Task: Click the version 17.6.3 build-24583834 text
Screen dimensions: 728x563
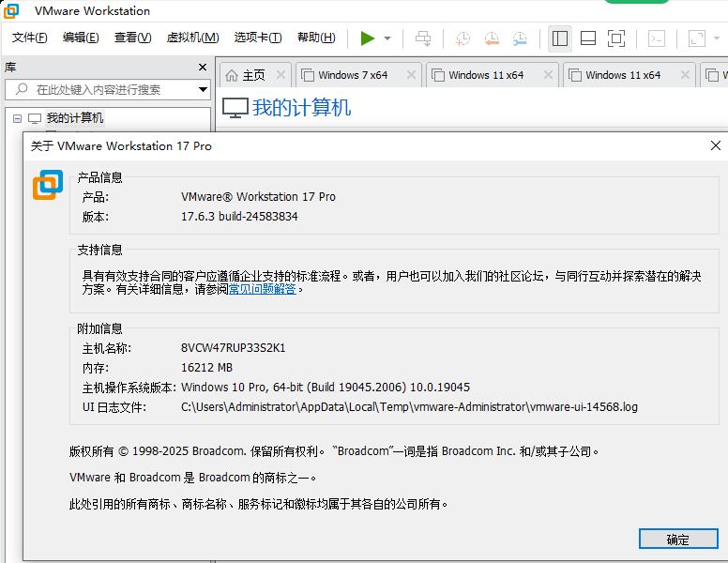Action: coord(239,217)
